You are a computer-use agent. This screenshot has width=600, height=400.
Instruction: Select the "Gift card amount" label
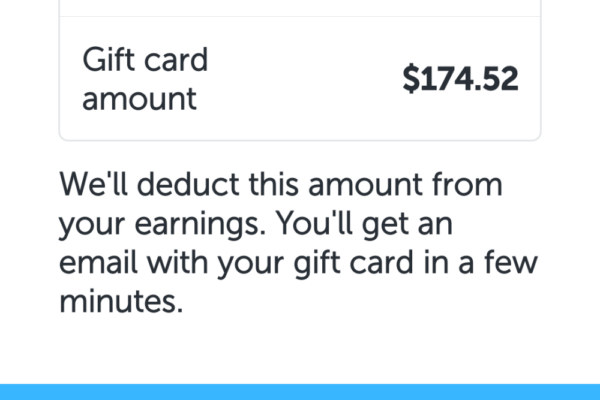click(145, 78)
